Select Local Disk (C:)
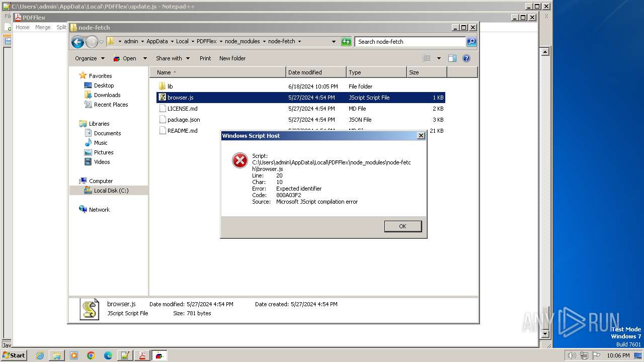The image size is (644, 362). (111, 191)
